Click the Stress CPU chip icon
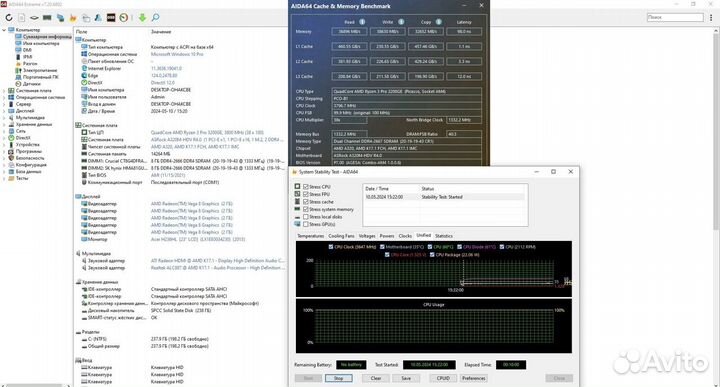Screen dimensions: 720x387 pos(297,186)
